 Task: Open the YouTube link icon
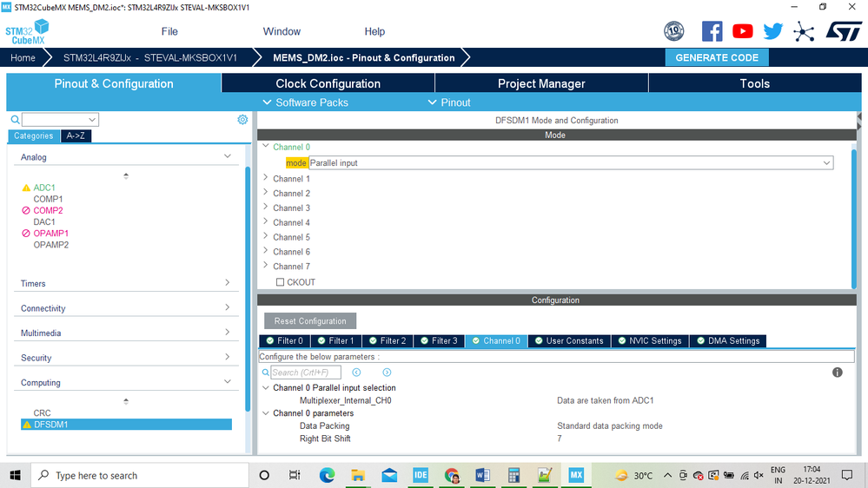tap(742, 31)
